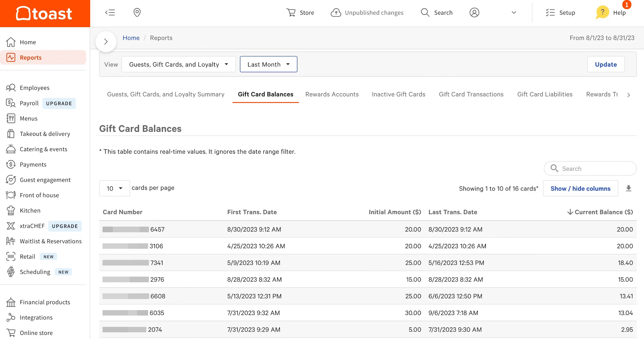Open the cards per page dropdown
The image size is (644, 339).
(114, 188)
